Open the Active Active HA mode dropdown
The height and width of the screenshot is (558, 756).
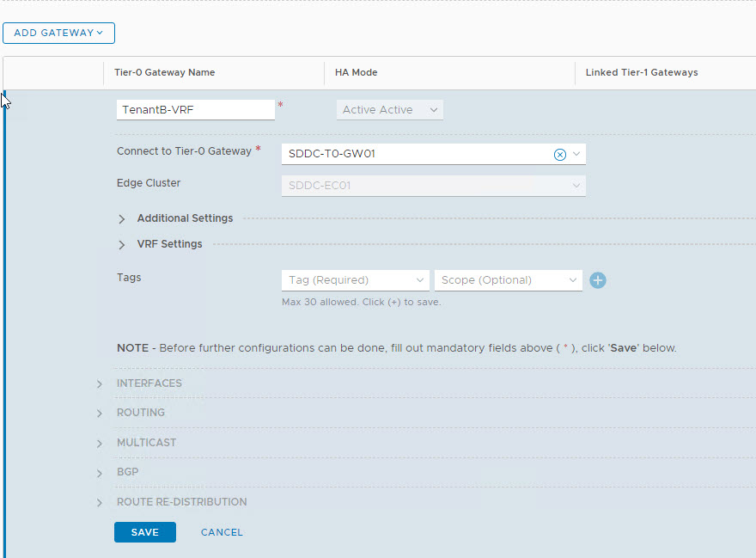(x=389, y=110)
